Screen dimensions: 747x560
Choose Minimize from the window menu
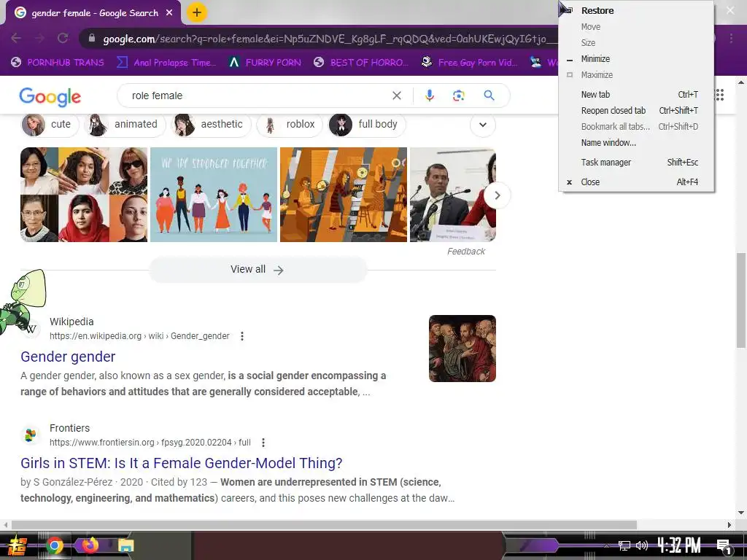point(636,59)
